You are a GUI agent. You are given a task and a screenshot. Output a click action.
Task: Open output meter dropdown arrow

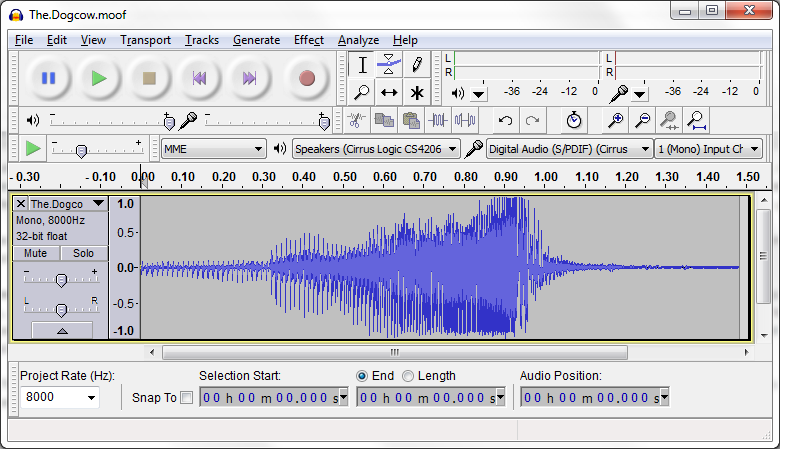click(x=479, y=94)
